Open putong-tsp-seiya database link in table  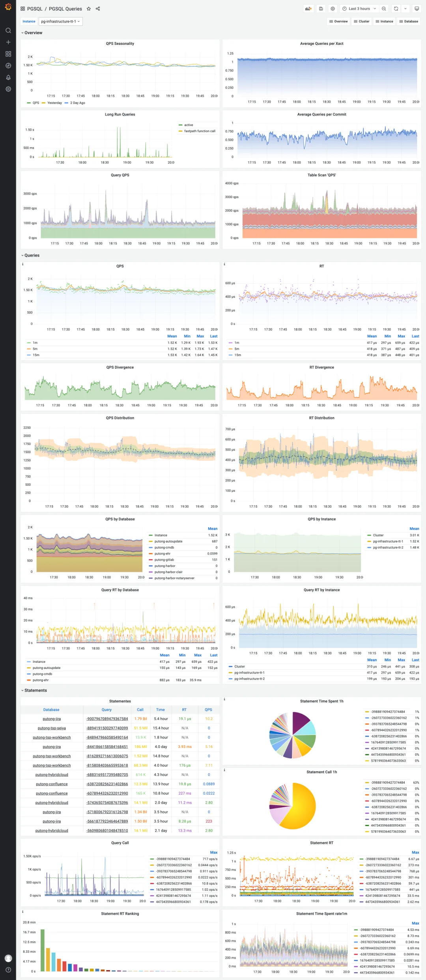point(52,728)
